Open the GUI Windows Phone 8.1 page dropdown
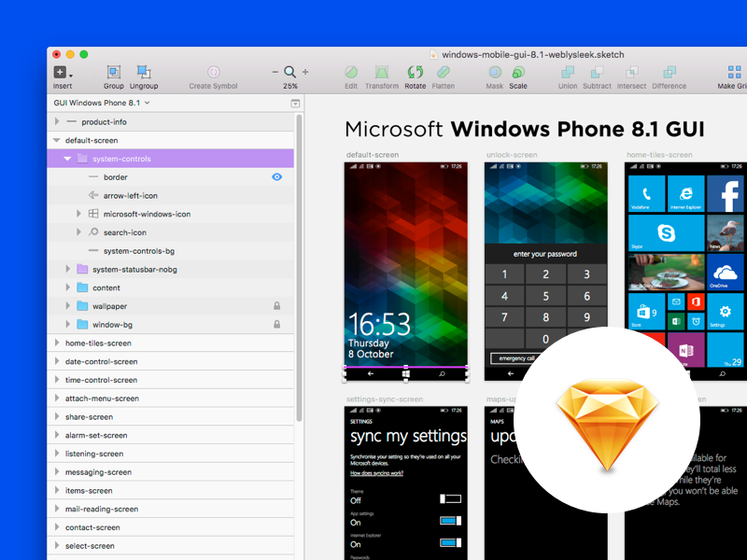 coord(102,103)
